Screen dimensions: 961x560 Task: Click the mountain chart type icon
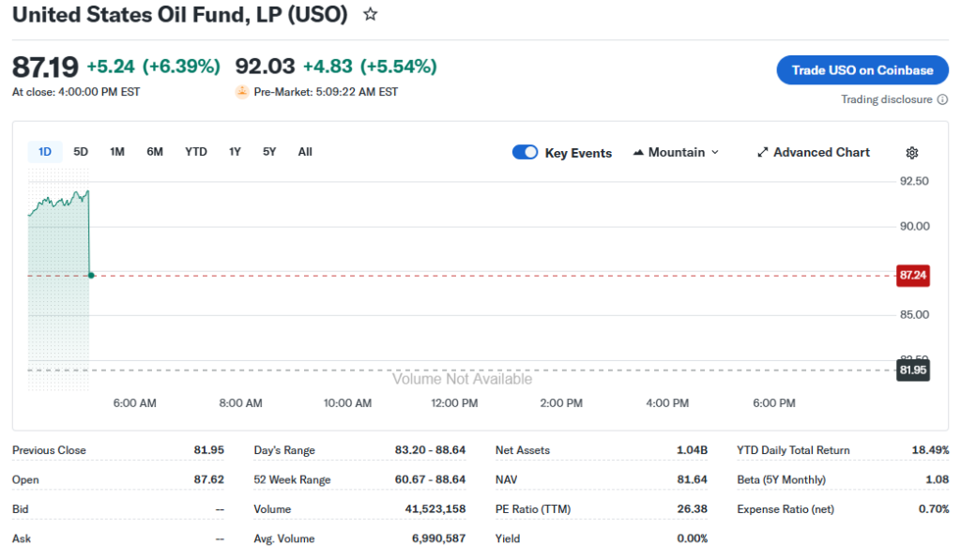(639, 153)
